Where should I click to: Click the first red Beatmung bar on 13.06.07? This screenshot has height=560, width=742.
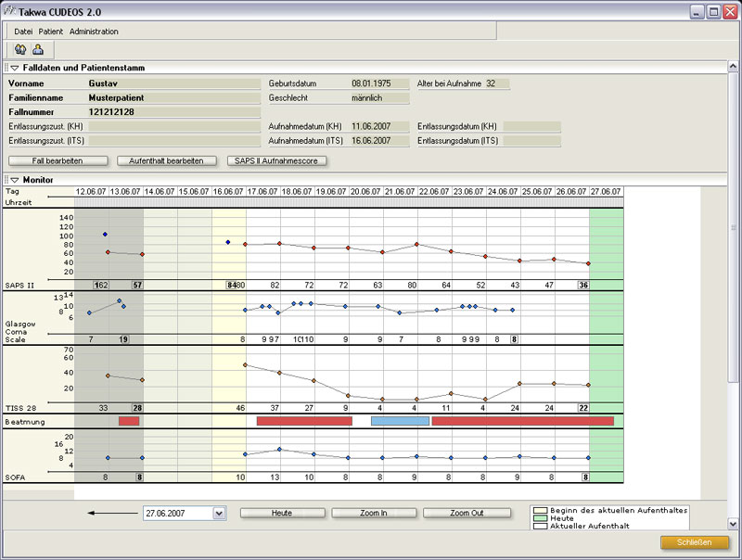tap(129, 421)
